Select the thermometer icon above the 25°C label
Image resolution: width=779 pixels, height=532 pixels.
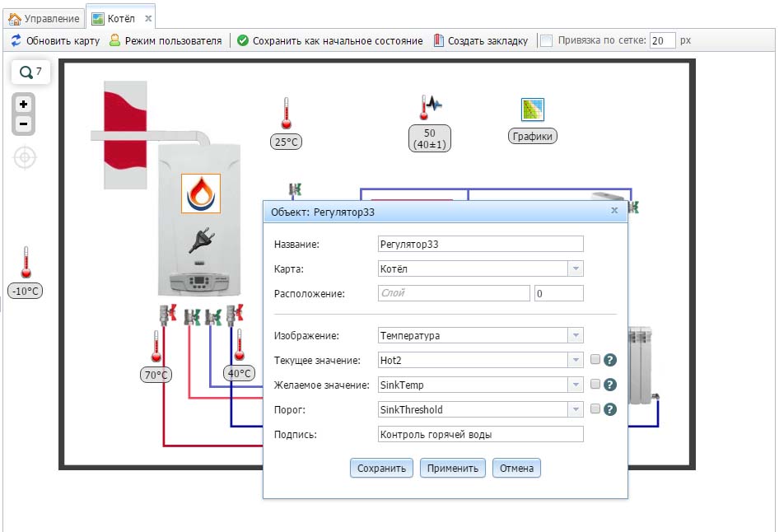pyautogui.click(x=287, y=114)
